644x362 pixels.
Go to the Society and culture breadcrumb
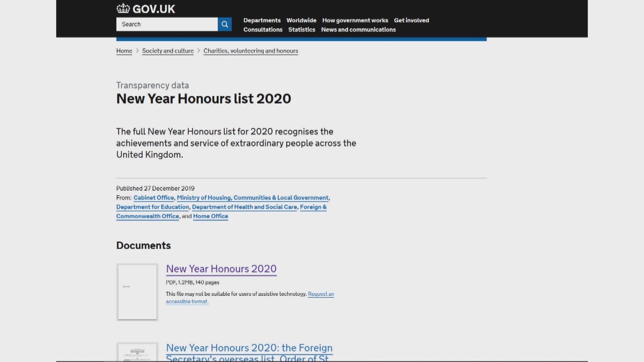(x=168, y=51)
